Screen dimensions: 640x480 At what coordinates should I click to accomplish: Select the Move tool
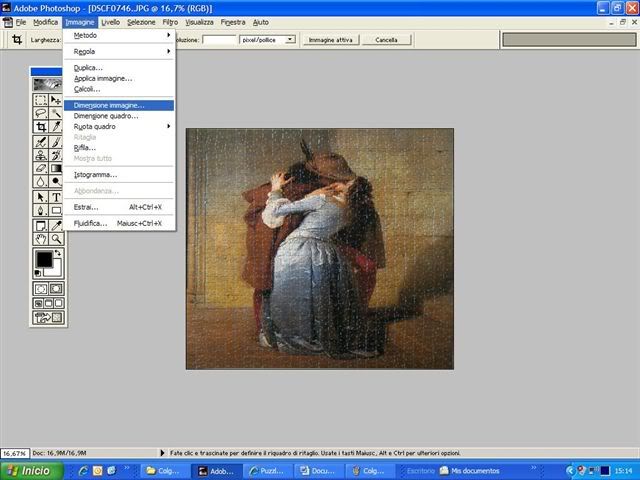pos(56,100)
